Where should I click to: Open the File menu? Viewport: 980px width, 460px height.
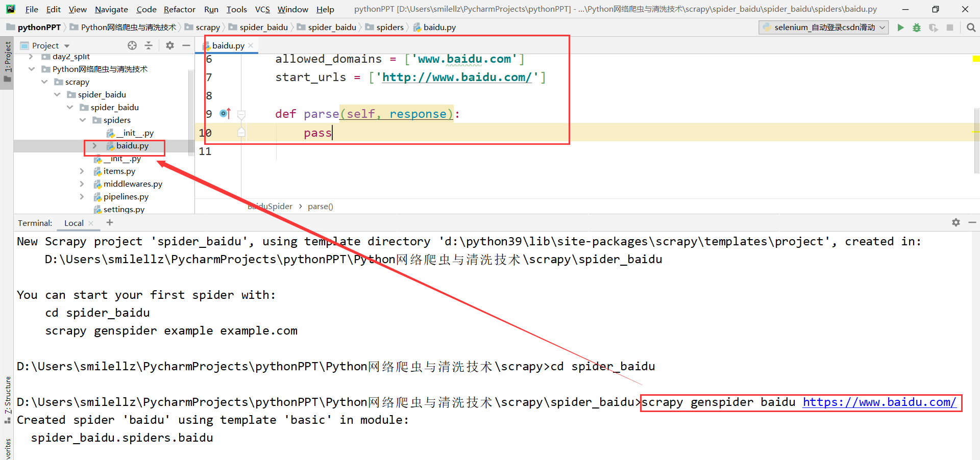click(32, 9)
